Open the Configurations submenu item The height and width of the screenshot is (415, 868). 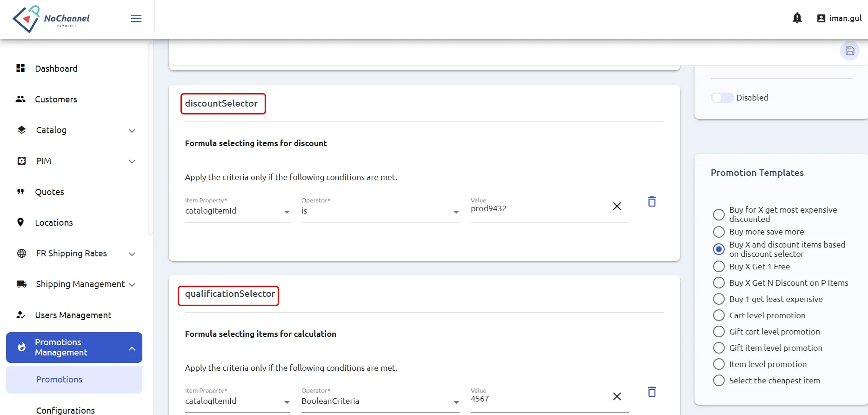[x=66, y=410]
